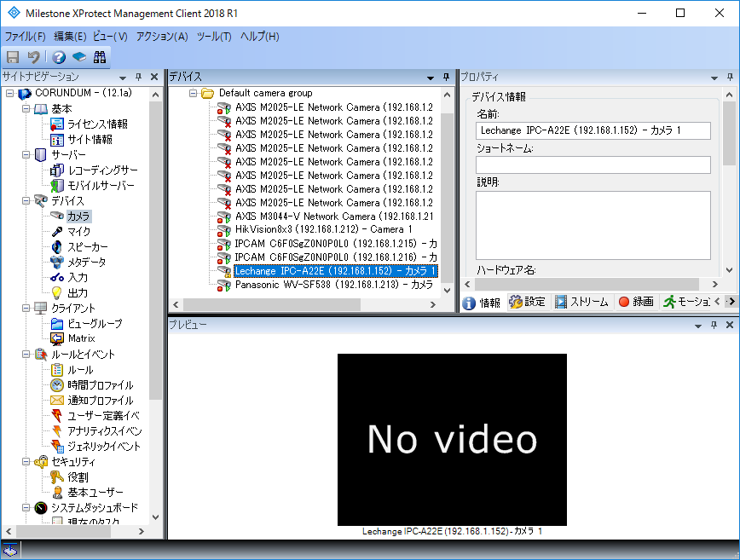The image size is (740, 560).
Task: Click the book icon in the toolbar
Action: pos(79,57)
